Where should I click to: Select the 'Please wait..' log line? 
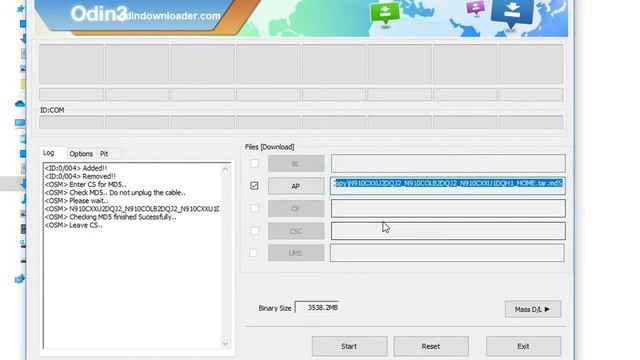[77, 201]
